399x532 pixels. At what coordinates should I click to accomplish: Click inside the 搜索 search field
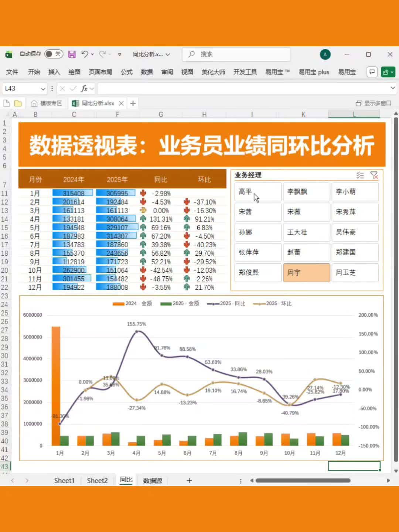(236, 54)
